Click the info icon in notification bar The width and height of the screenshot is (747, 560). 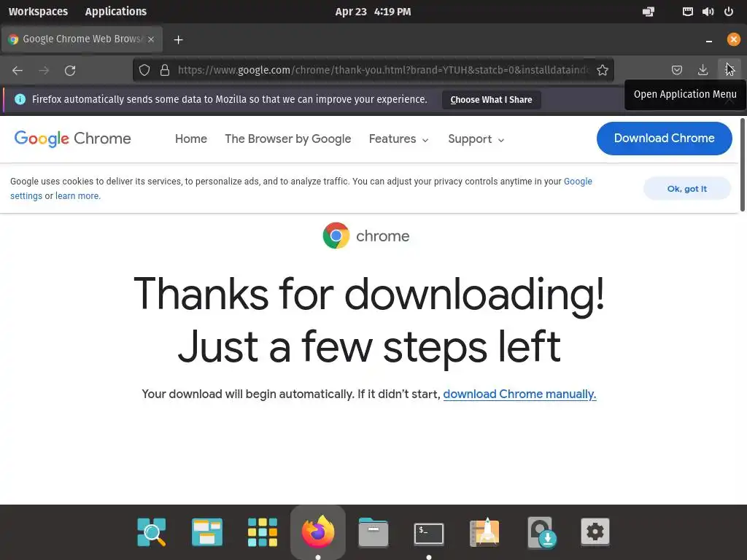coord(20,99)
